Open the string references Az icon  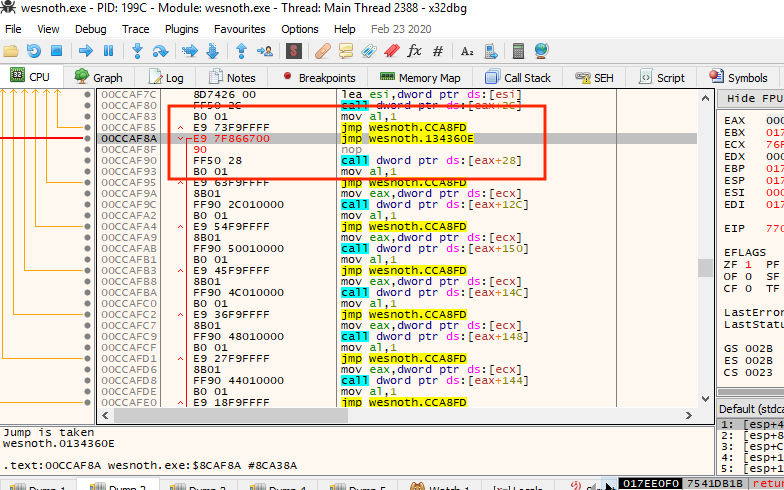tap(467, 50)
